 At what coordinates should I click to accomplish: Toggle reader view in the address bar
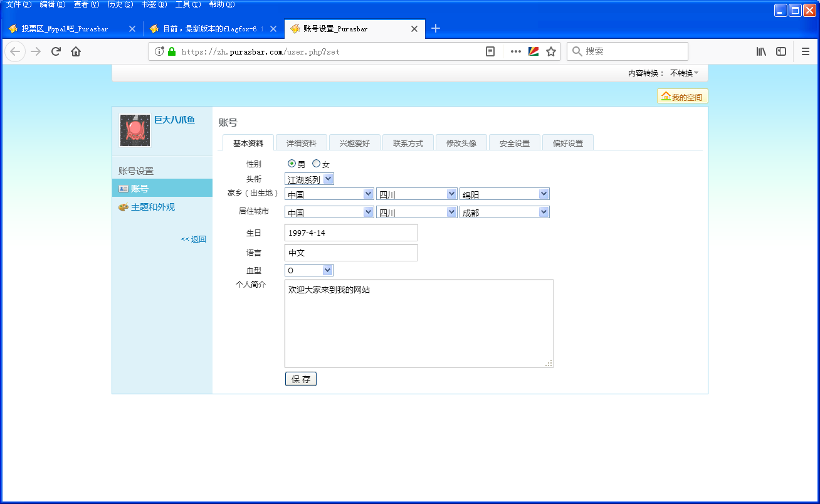click(x=490, y=51)
